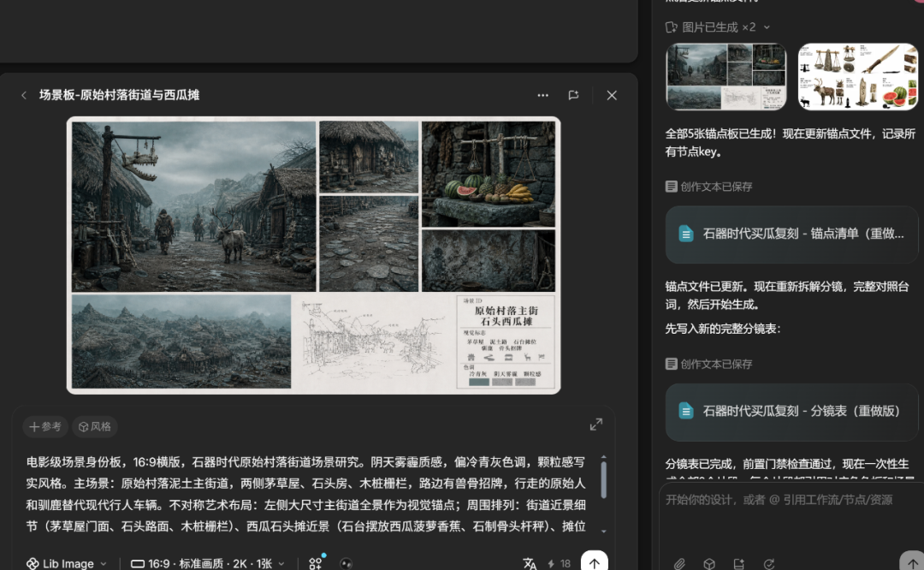Open the props sheet thumbnail with watermelons

tap(858, 77)
